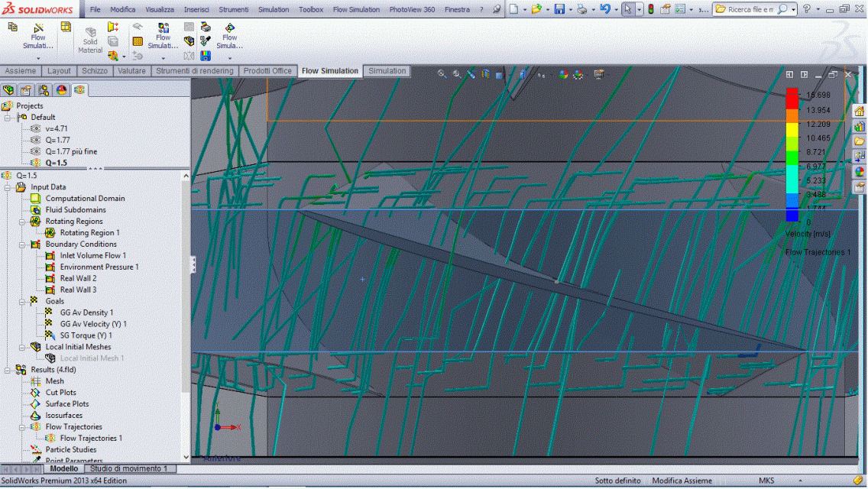Screen dimensions: 868x489
Task: Click the options checklist icon in title toolbar
Action: pyautogui.click(x=680, y=9)
